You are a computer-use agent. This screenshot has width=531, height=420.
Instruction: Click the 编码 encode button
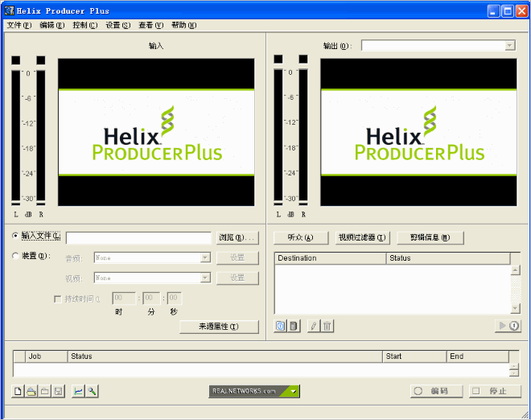coord(436,391)
